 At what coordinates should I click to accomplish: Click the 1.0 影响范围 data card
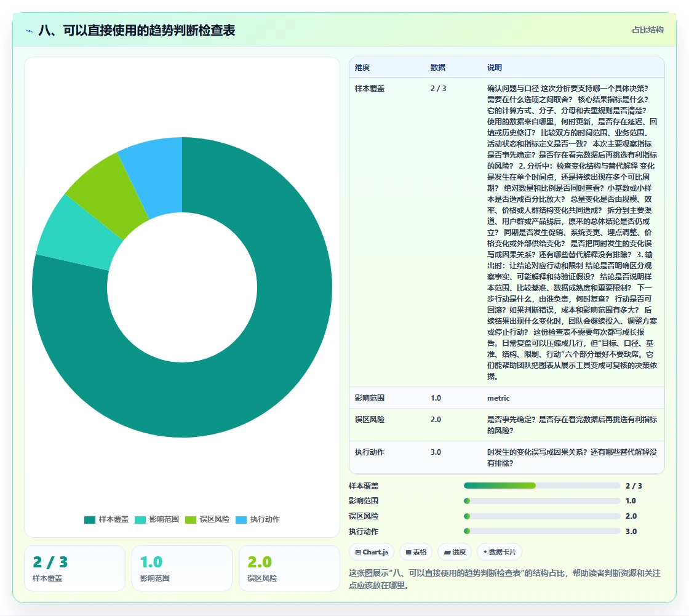click(x=182, y=569)
